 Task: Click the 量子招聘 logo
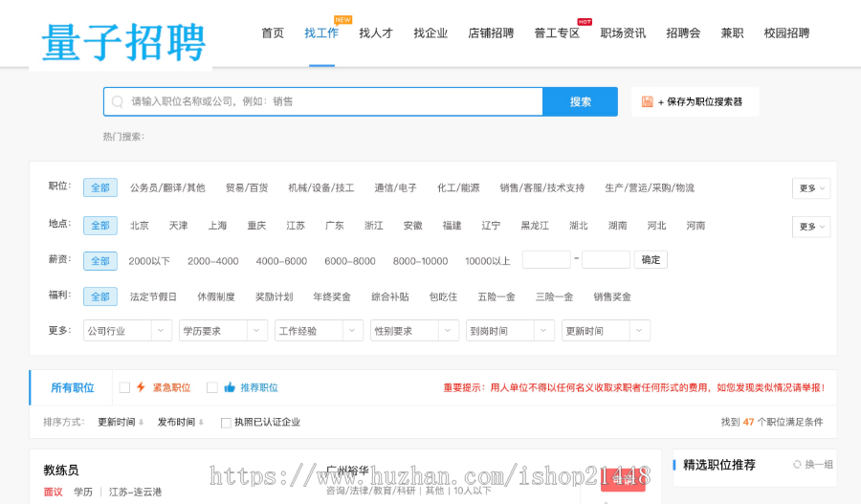(x=123, y=42)
